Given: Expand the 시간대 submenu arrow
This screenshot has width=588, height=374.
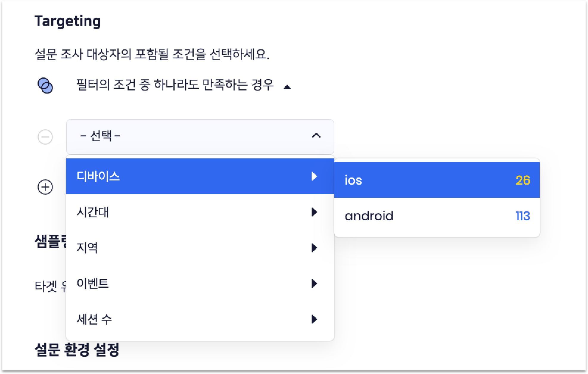Looking at the screenshot, I should [314, 212].
